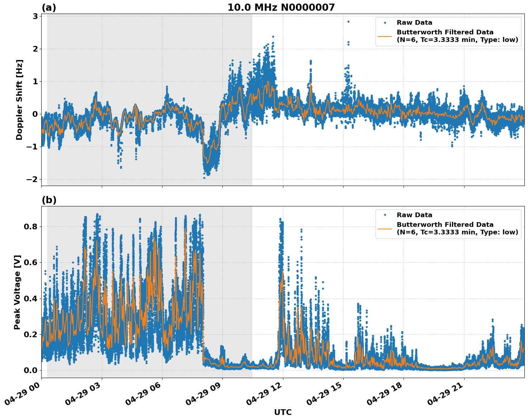
Task: Click the subplot label (b)
Action: point(49,200)
